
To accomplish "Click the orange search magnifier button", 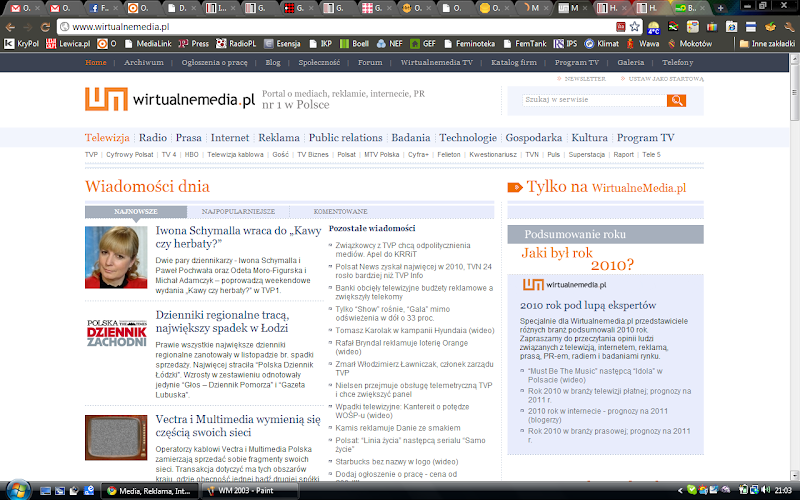I will 676,101.
